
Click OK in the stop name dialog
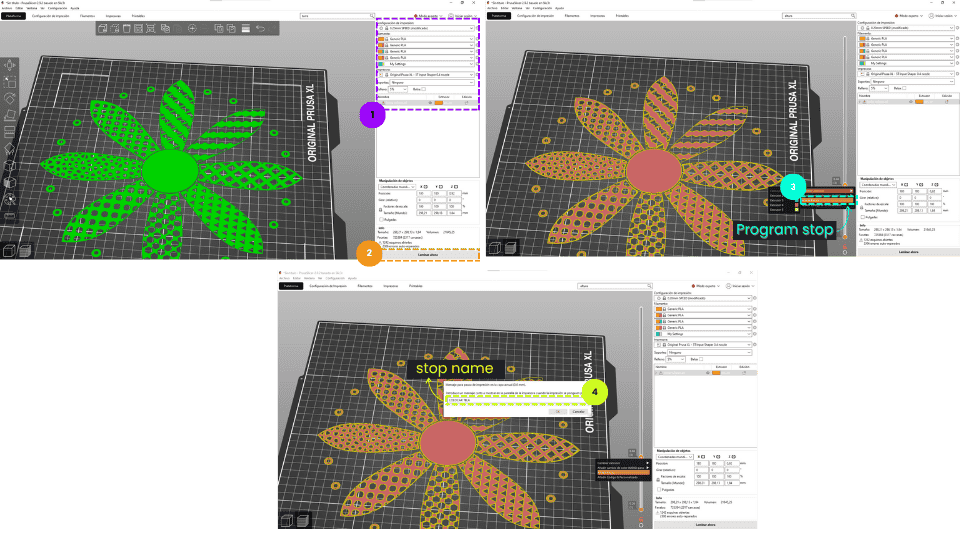(558, 411)
